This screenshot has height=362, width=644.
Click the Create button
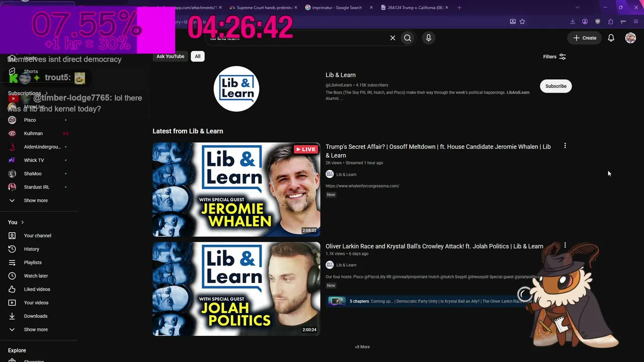(x=585, y=38)
